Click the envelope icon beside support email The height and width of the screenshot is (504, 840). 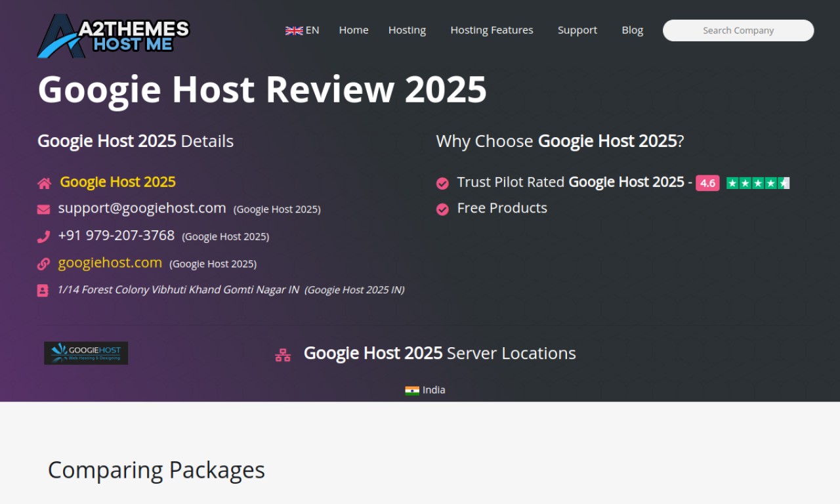pos(43,209)
